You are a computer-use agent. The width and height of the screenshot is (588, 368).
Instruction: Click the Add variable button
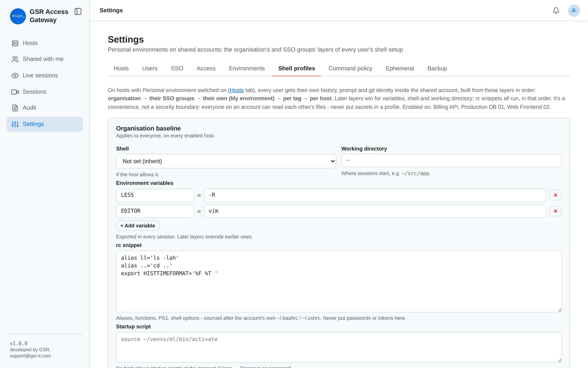click(138, 225)
